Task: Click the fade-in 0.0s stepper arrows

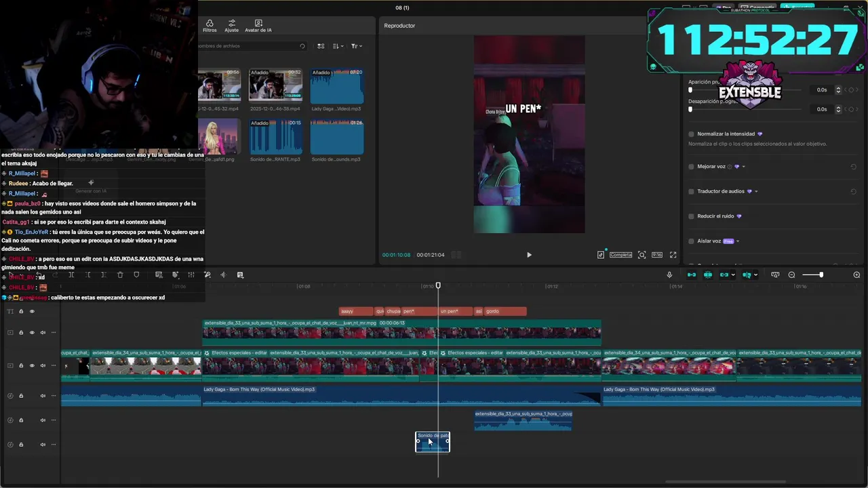Action: [x=838, y=89]
